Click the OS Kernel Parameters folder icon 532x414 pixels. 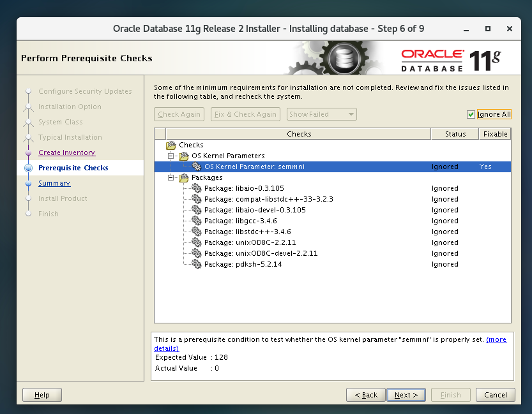click(183, 156)
